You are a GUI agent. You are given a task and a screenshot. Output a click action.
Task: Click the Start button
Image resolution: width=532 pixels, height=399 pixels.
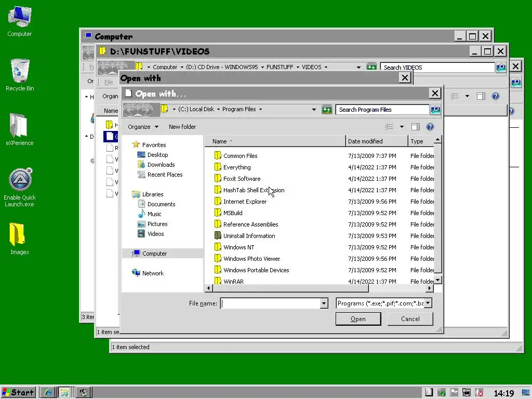[18, 393]
